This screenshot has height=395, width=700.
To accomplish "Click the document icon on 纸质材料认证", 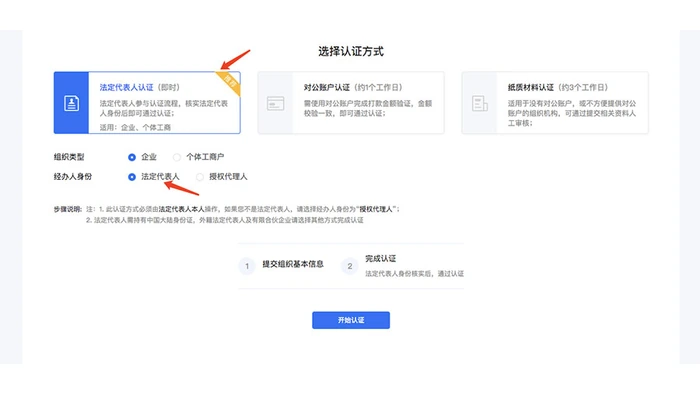I will tap(479, 103).
